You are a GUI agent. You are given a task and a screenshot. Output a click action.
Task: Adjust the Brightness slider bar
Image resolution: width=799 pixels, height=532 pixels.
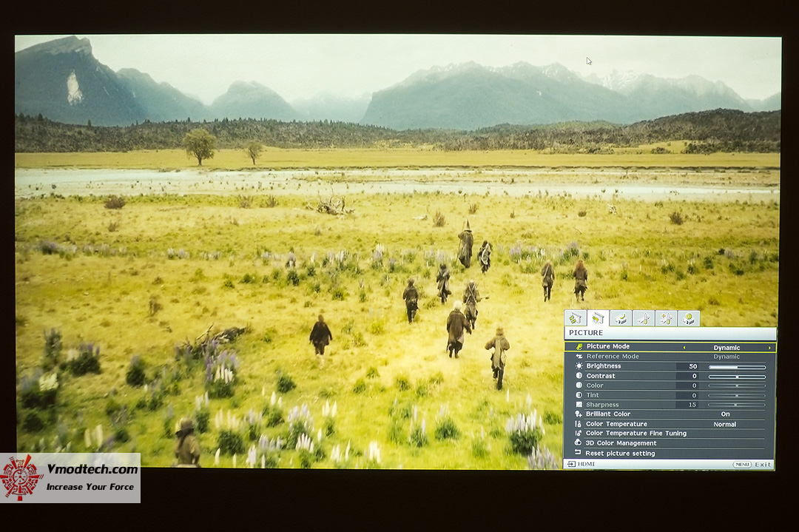click(737, 367)
